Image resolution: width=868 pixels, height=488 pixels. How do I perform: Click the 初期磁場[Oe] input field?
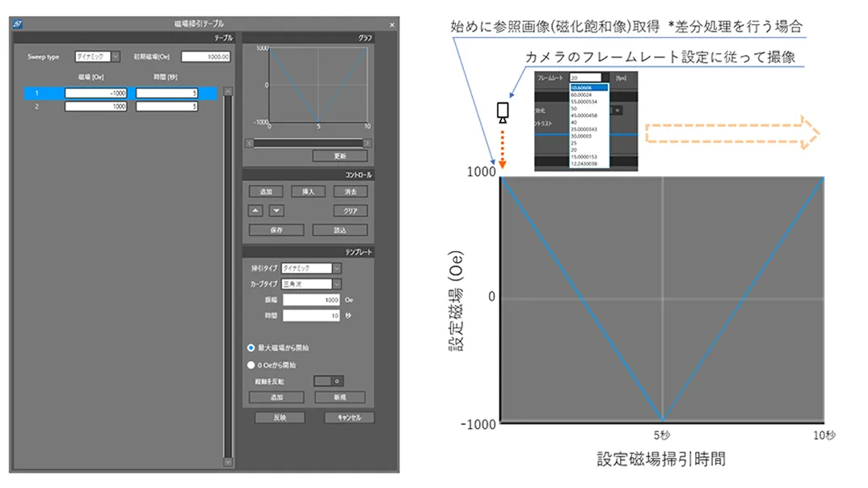tap(206, 57)
